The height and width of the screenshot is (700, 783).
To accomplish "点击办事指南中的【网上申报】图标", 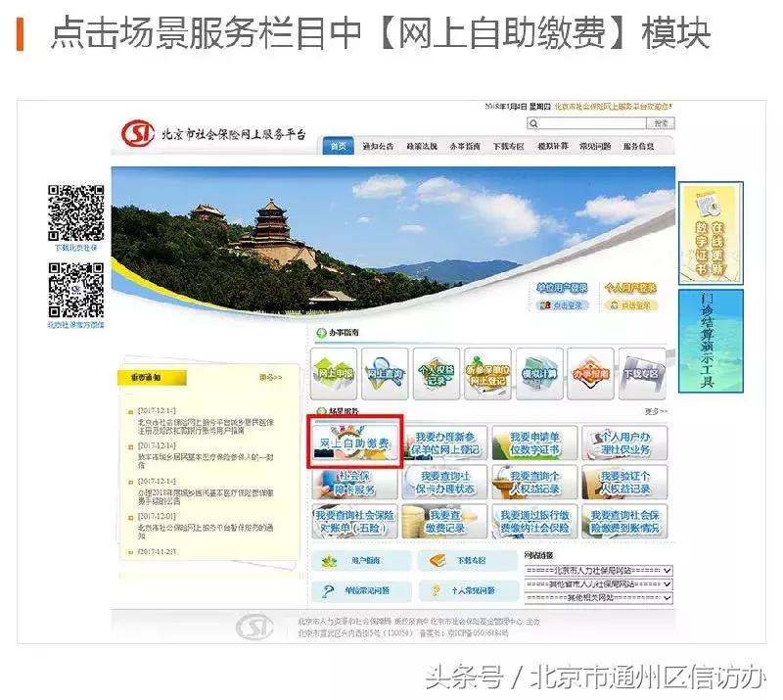I will pos(337,370).
